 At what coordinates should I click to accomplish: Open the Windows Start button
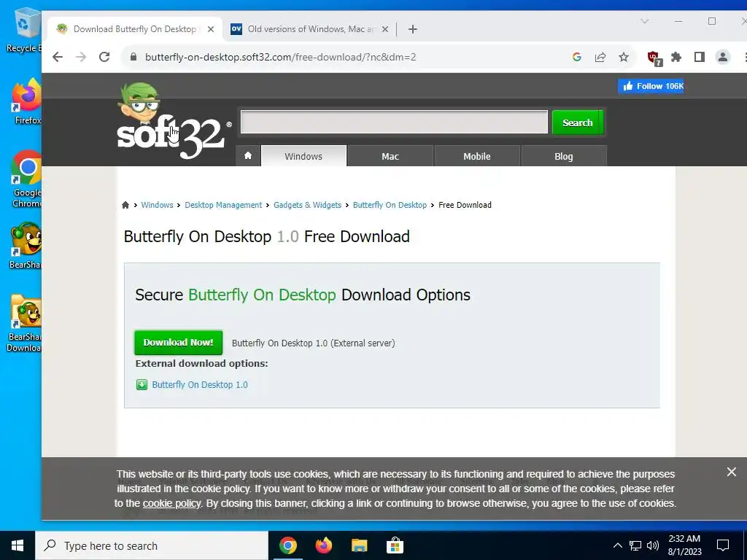(x=18, y=545)
